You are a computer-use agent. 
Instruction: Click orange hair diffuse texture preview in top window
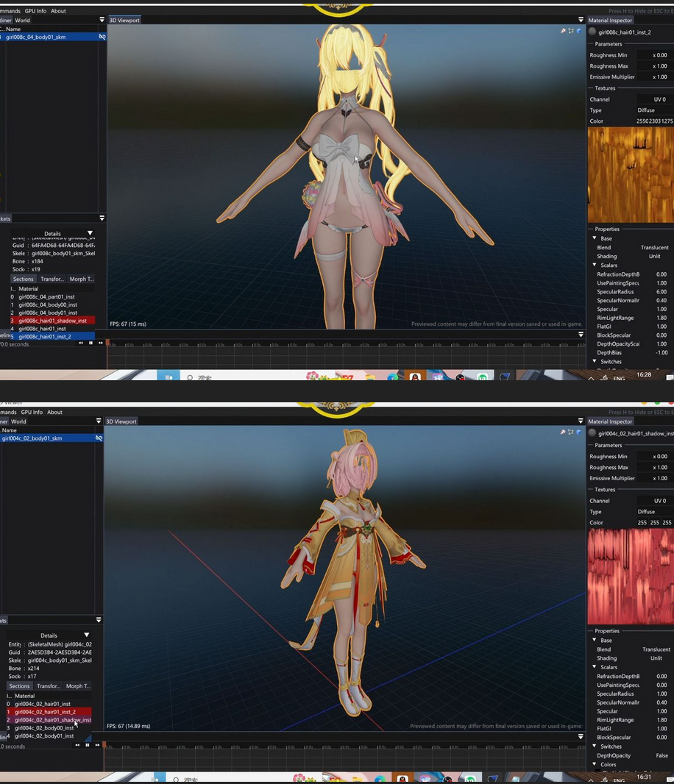(x=631, y=175)
